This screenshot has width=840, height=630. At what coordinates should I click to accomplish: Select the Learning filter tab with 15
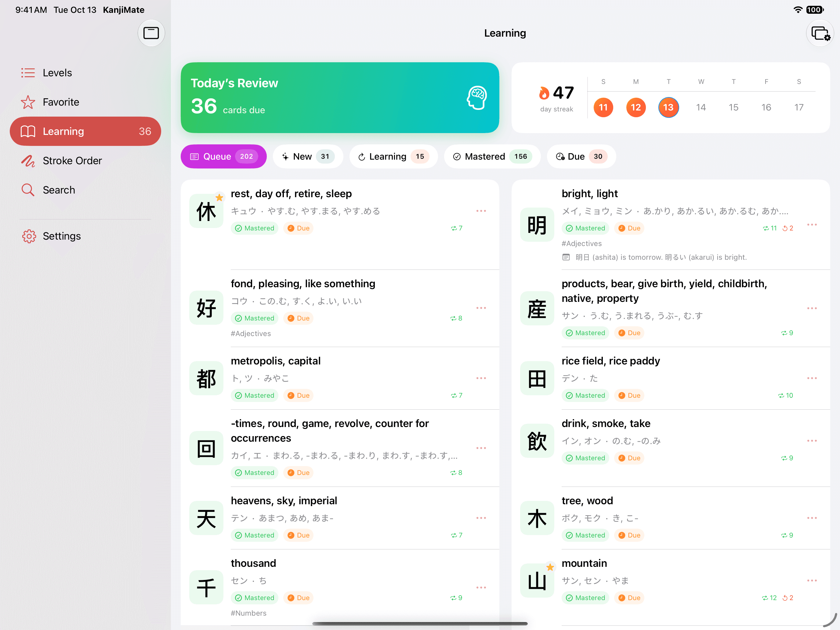point(393,157)
